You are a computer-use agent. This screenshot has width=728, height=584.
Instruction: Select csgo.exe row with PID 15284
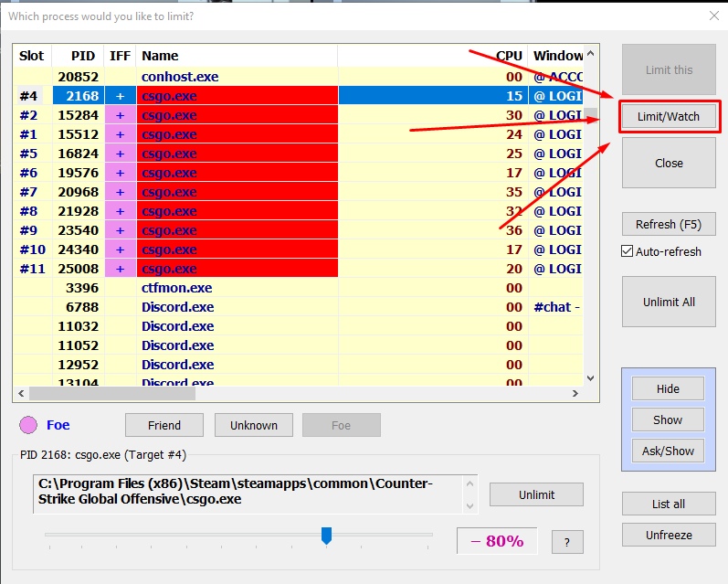[x=298, y=115]
